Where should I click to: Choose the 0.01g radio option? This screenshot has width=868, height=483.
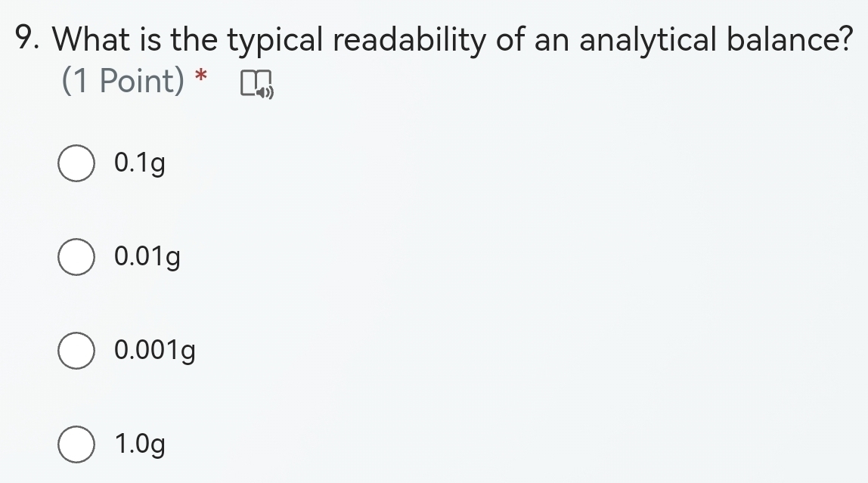76,258
